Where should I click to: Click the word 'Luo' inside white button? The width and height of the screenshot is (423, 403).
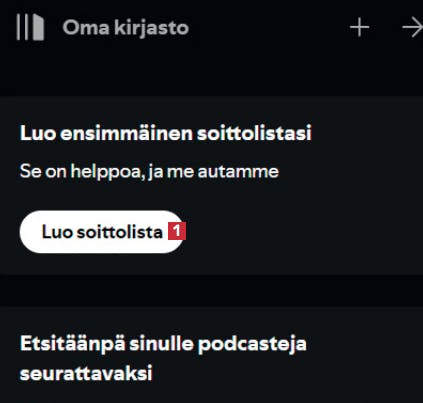coord(57,232)
